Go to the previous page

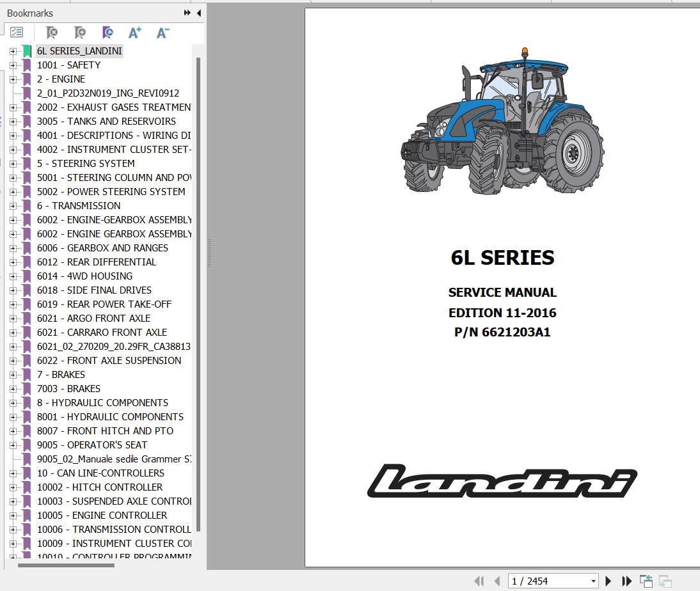coord(497,581)
